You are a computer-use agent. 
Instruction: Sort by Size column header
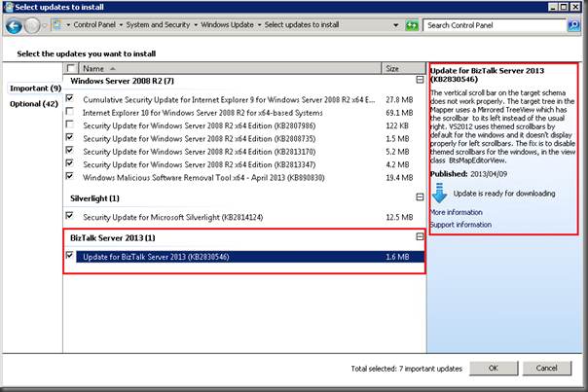point(404,69)
